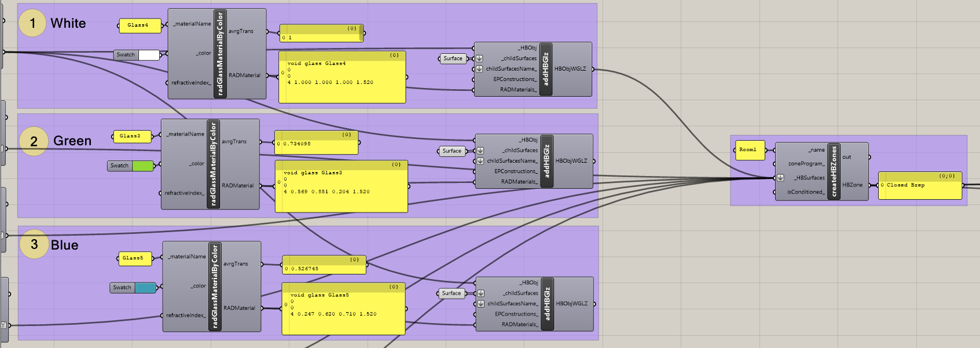Select radGlassMaterialByColor title bar in Blue group

click(215, 286)
